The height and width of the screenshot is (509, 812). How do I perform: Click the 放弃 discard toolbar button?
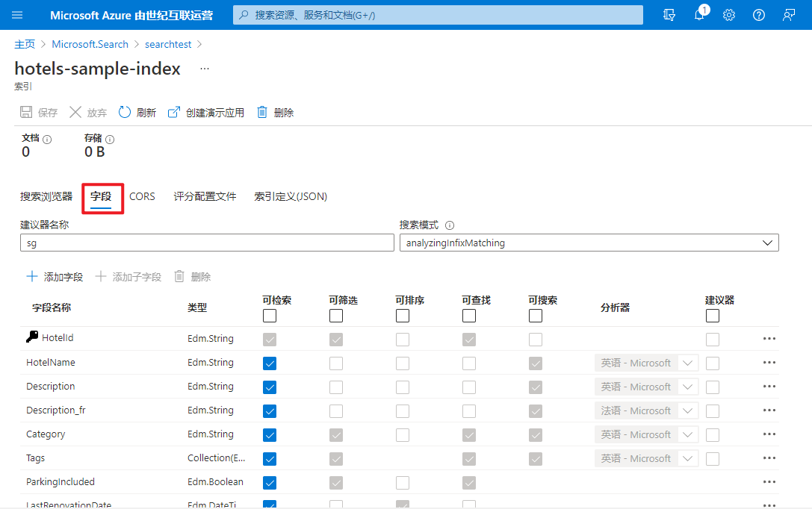[88, 112]
